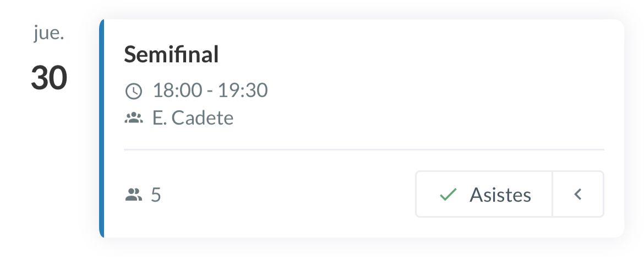Click the green checkmark in Asistes button

pyautogui.click(x=449, y=195)
